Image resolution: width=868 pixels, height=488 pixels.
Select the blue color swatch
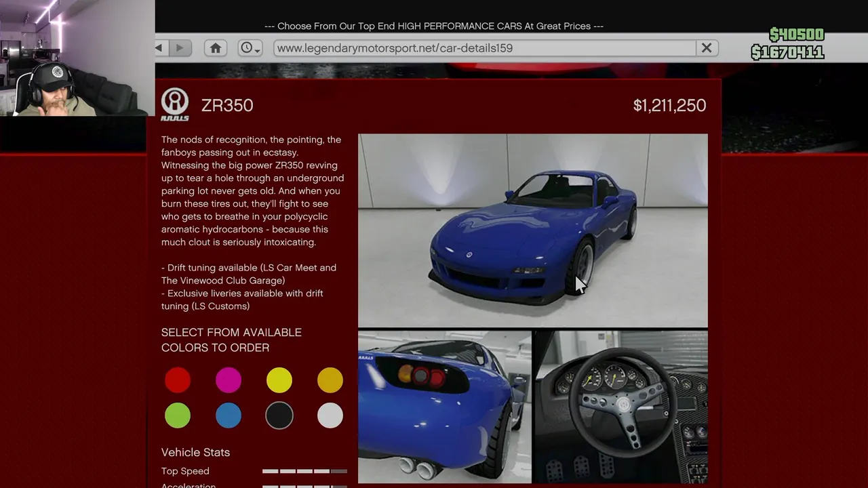coord(229,415)
